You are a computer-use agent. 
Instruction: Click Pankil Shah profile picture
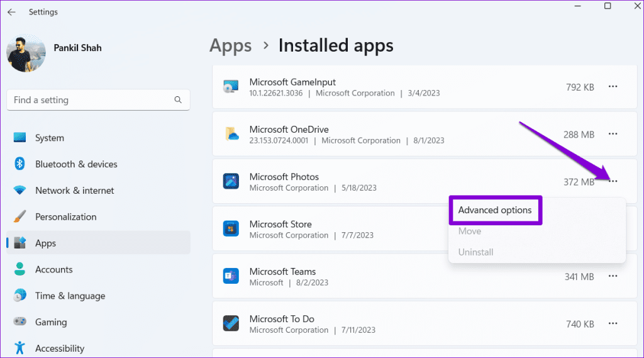[x=26, y=53]
